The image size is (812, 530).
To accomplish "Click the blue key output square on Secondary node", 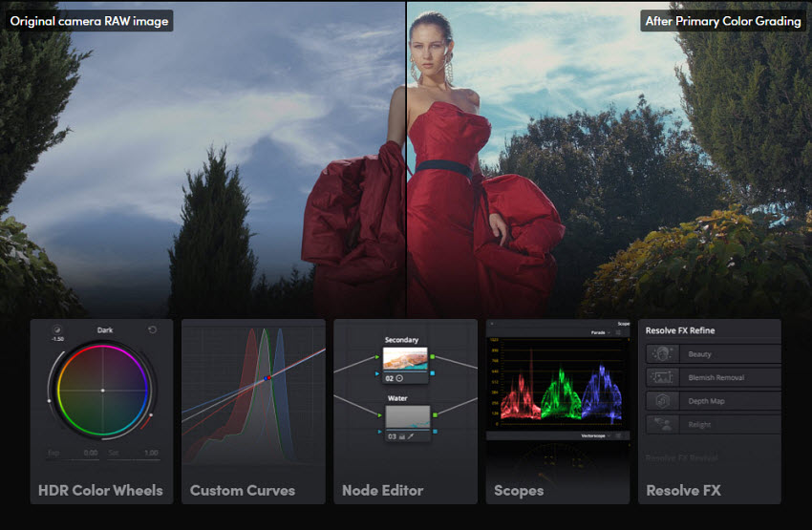I will (x=433, y=373).
